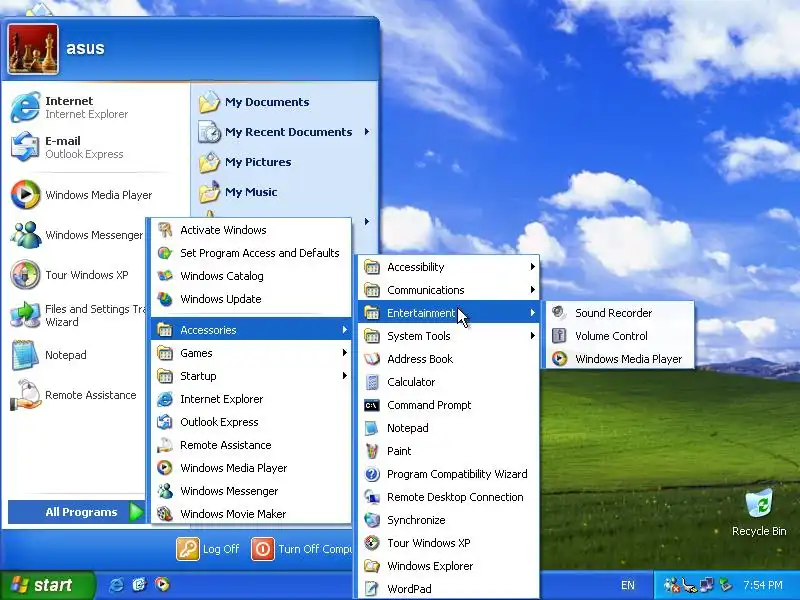Image resolution: width=800 pixels, height=600 pixels.
Task: Open Calculator in Accessories menu
Action: 448,382
